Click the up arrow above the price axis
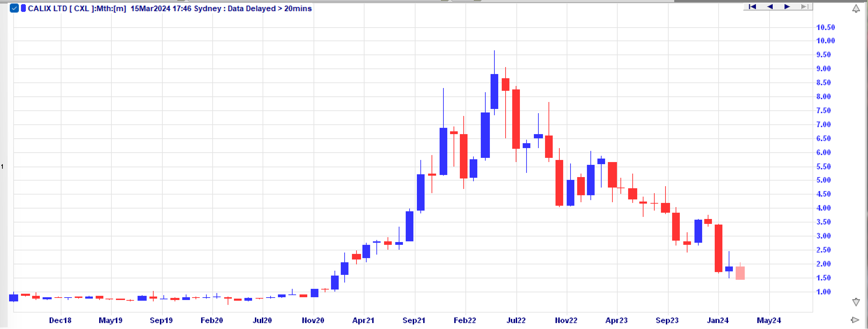Screen dimensions: 868x329 856,8
